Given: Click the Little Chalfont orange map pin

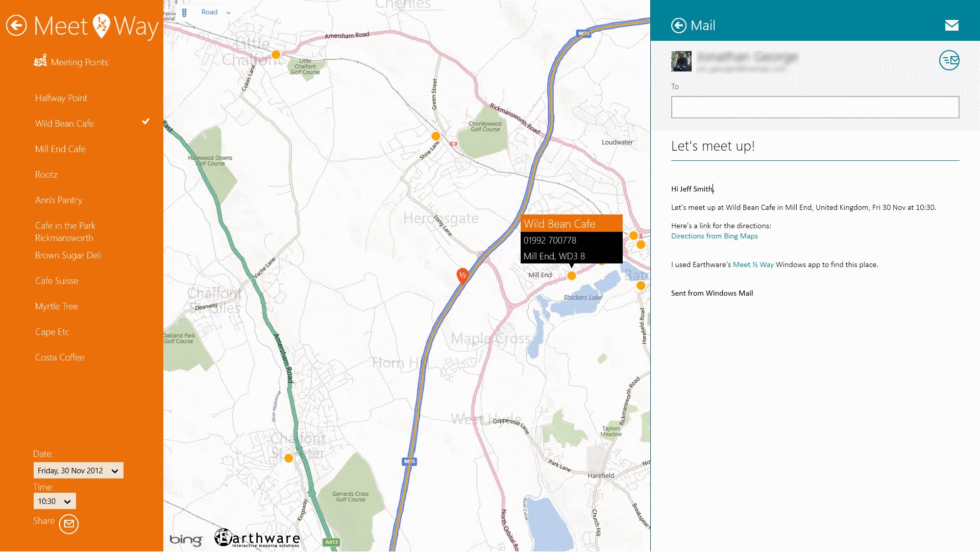Looking at the screenshot, I should tap(276, 55).
